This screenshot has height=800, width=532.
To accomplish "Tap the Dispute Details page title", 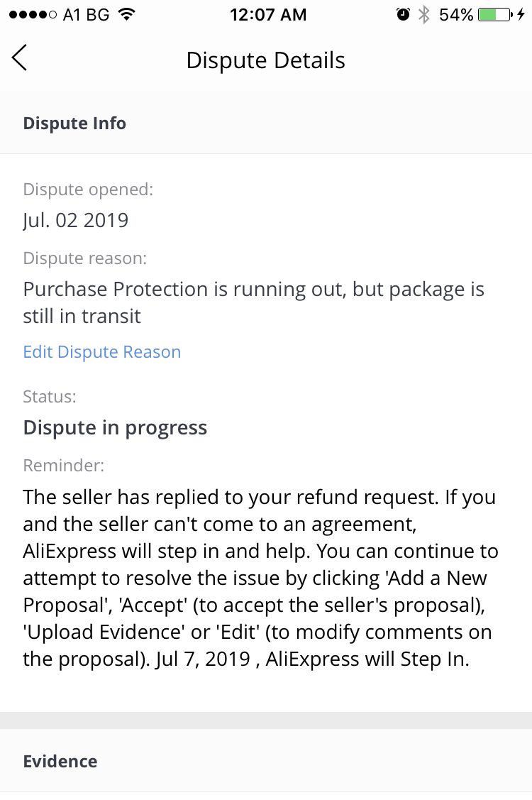I will [x=266, y=60].
